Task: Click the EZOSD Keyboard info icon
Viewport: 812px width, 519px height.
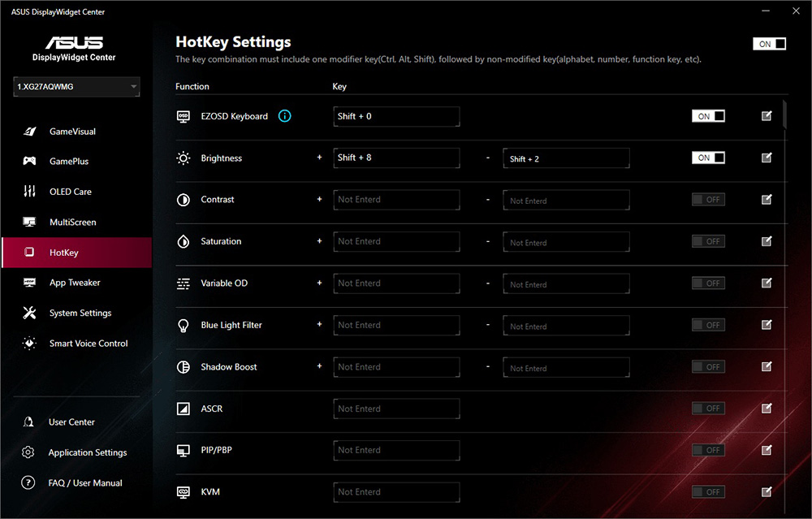Action: point(284,116)
